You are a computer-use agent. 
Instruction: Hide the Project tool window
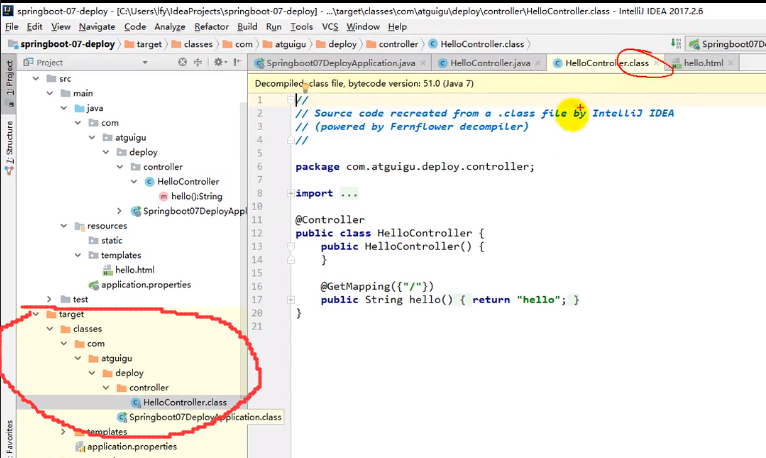point(237,62)
